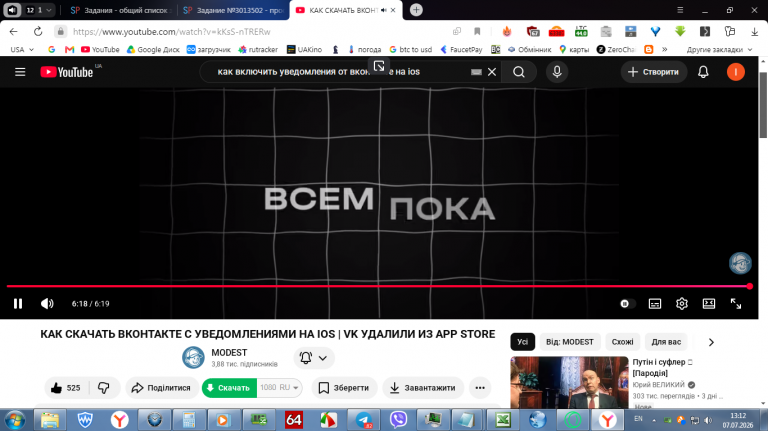Screen dimensions: 768x431
Task: Pause the video playback
Action: pyautogui.click(x=18, y=304)
